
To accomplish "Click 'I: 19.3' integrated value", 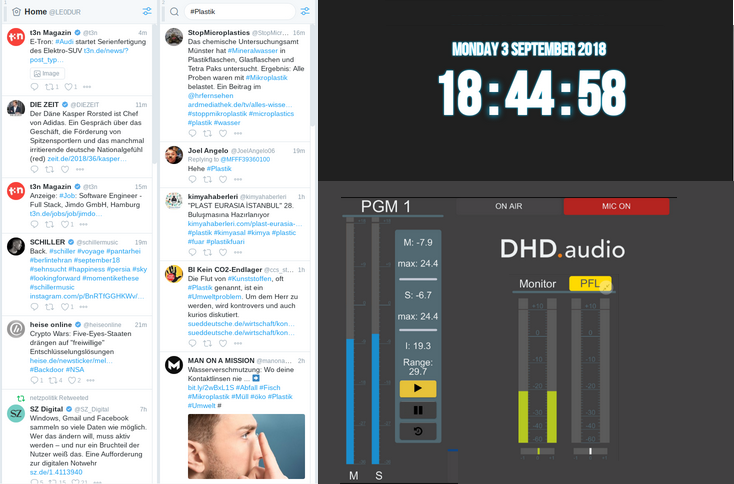I will point(418,346).
